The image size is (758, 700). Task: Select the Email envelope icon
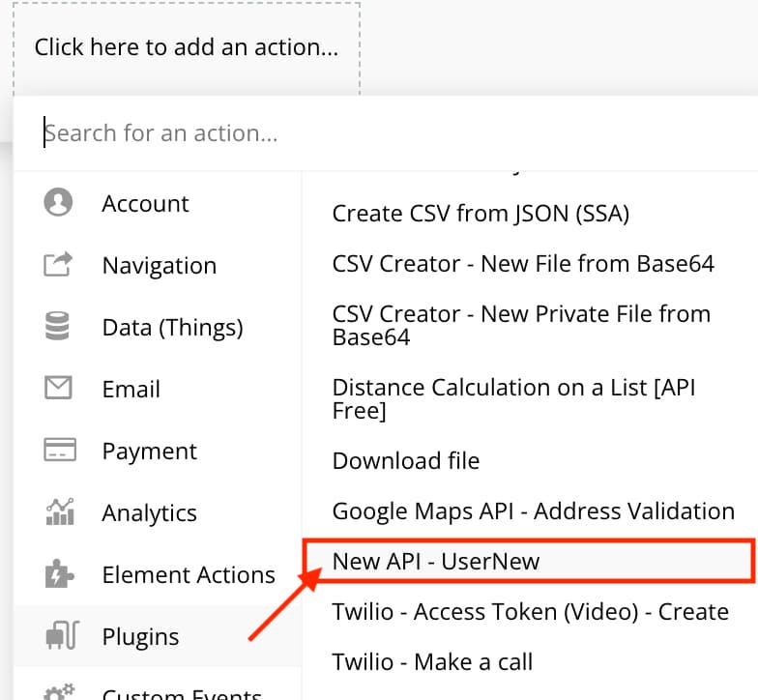[x=58, y=388]
